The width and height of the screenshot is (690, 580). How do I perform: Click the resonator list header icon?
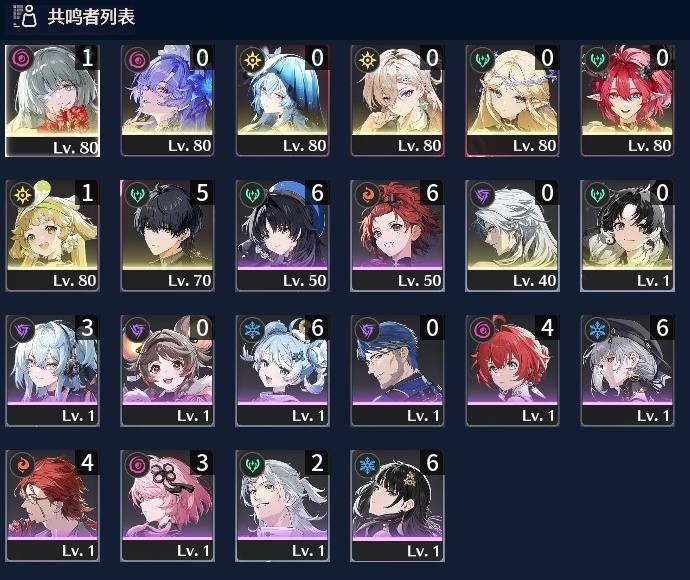(24, 17)
